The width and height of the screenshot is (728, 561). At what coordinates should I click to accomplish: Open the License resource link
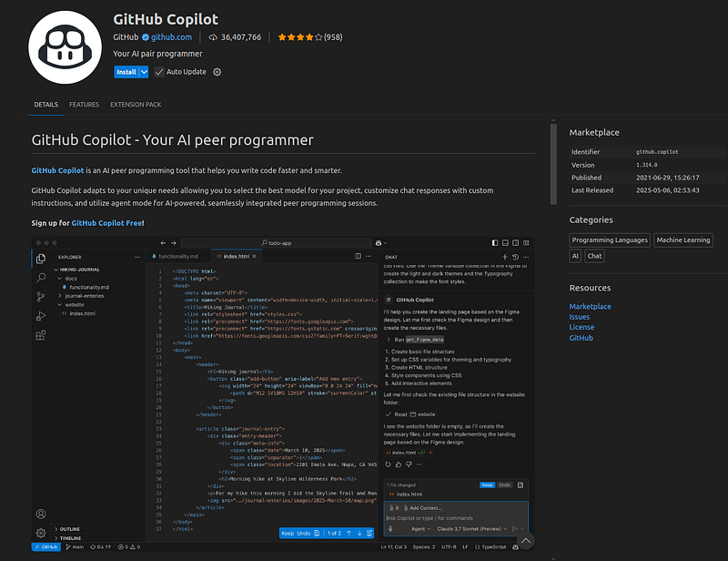581,327
